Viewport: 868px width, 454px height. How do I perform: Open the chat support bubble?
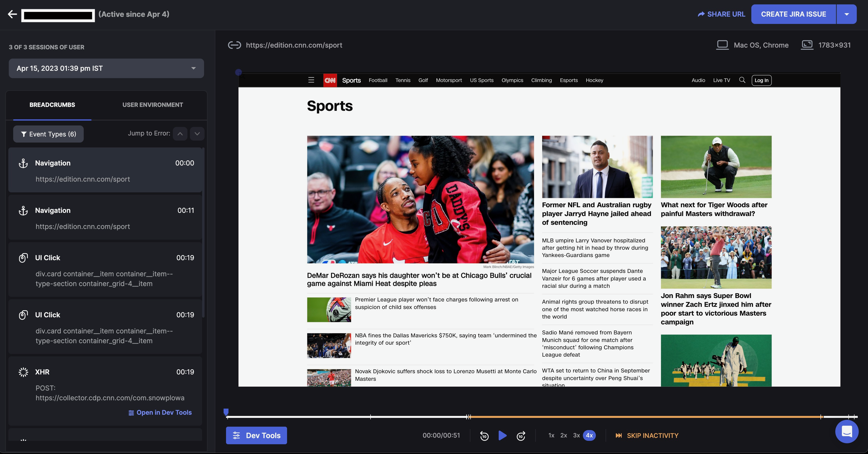(847, 431)
